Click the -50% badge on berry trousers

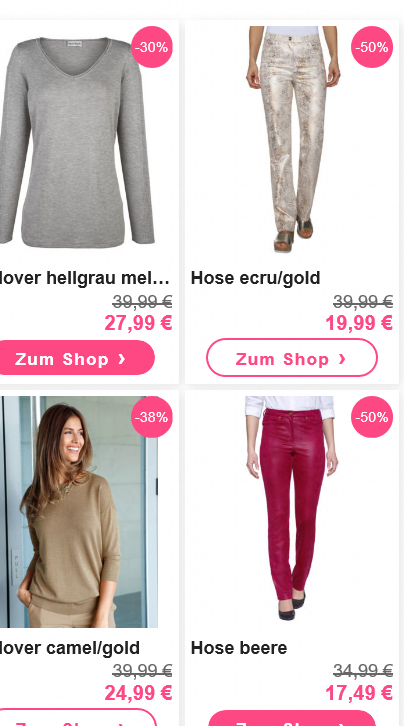click(x=372, y=417)
